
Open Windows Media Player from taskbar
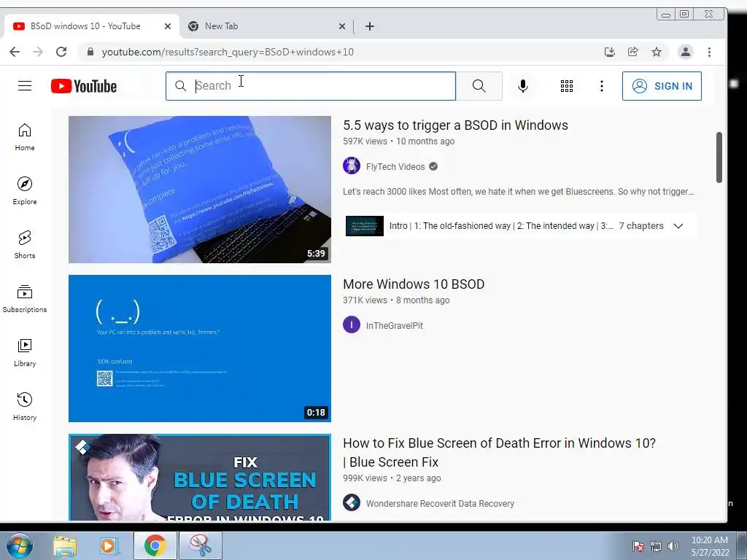[109, 545]
